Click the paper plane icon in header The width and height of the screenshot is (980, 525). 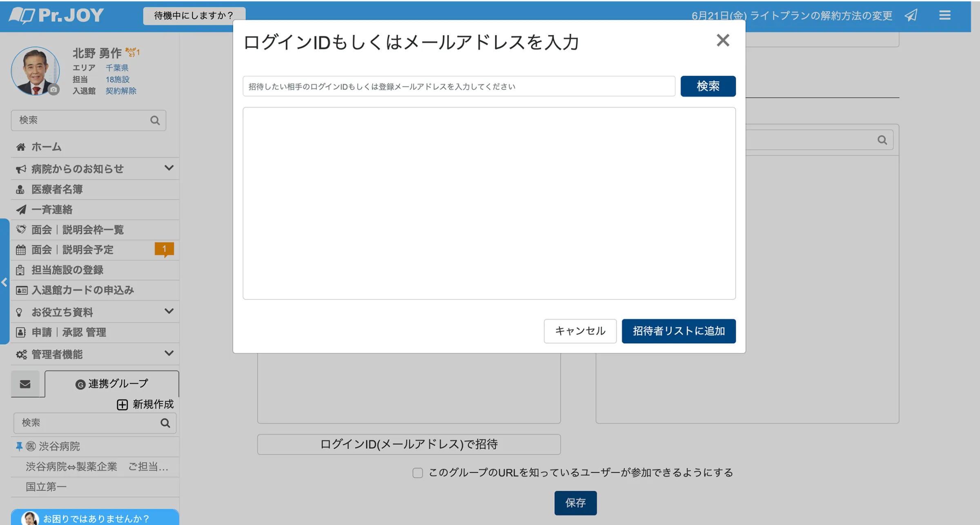tap(911, 16)
